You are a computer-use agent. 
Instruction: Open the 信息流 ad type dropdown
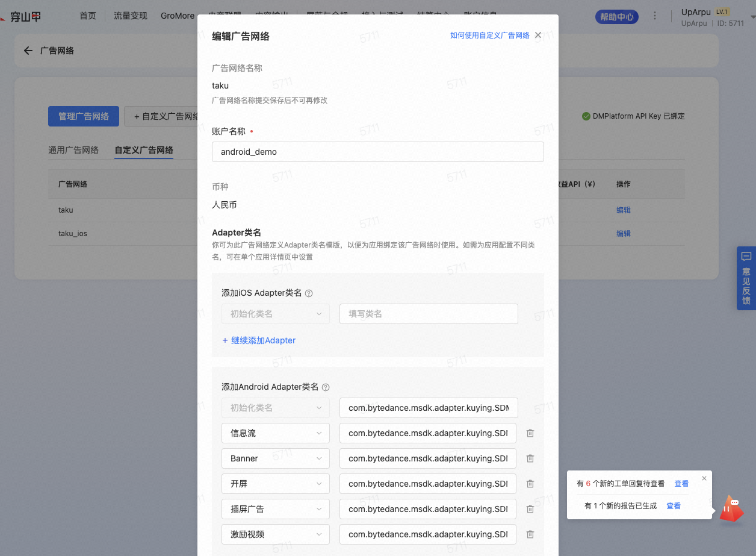(276, 433)
